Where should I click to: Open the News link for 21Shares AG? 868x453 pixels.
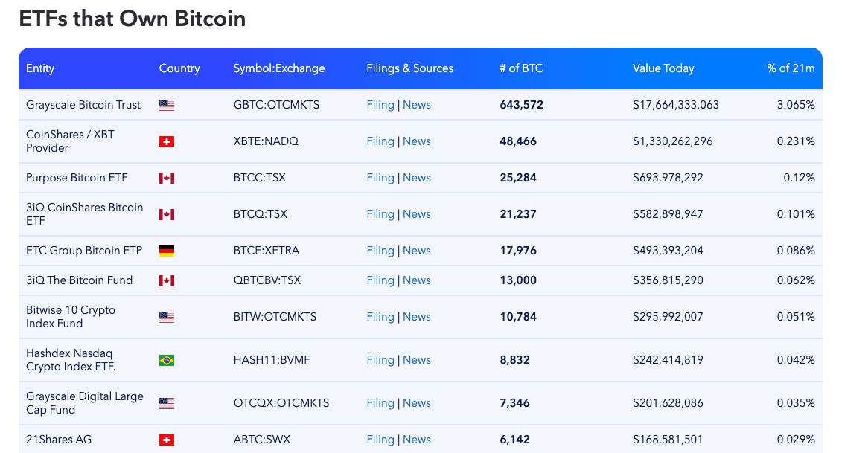point(417,440)
